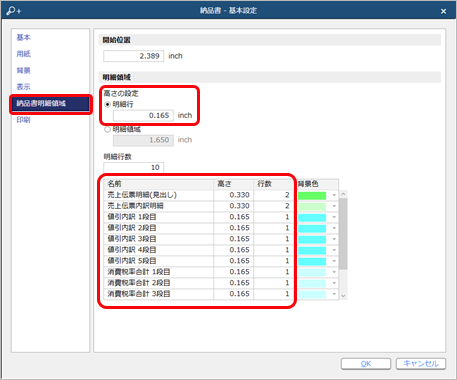Viewport: 457px width, 380px height.
Task: Click light green swatch of 売上伝票内訳明細
Action: click(x=312, y=206)
